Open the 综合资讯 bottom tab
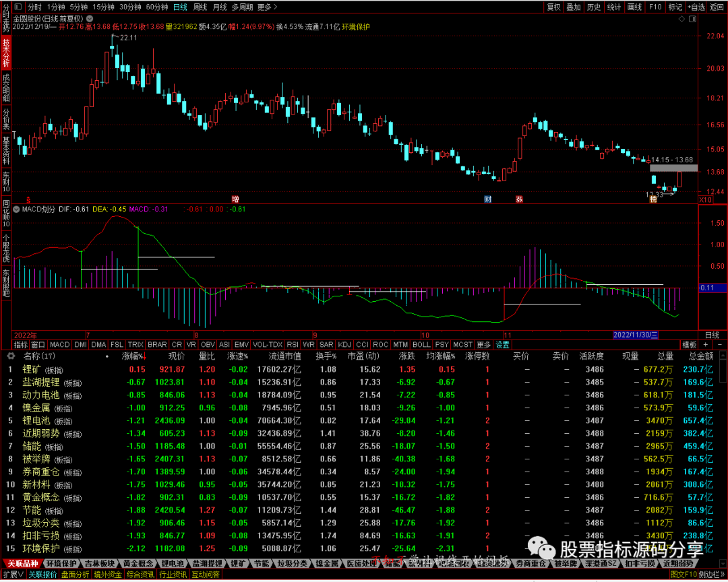The image size is (728, 582). (x=140, y=575)
